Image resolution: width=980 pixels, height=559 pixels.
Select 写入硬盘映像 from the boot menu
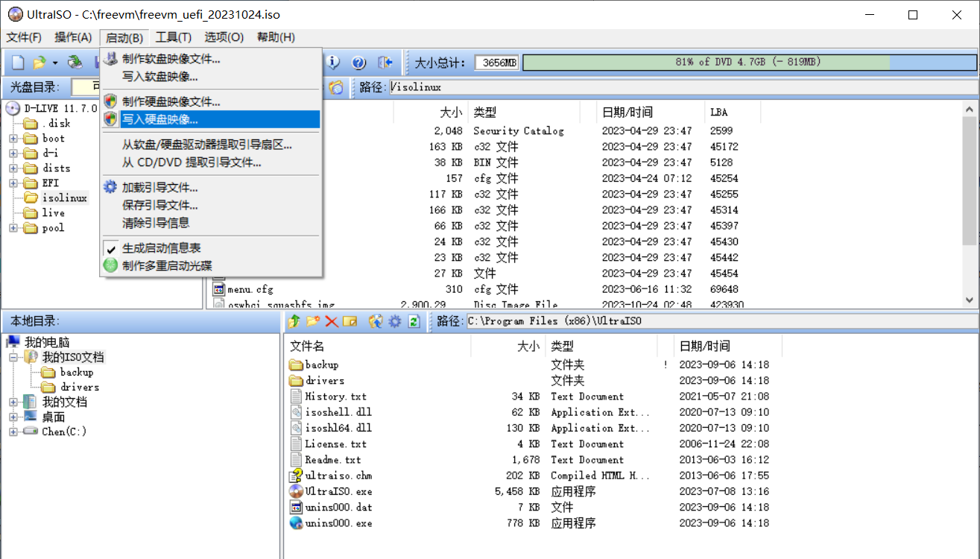pyautogui.click(x=160, y=119)
